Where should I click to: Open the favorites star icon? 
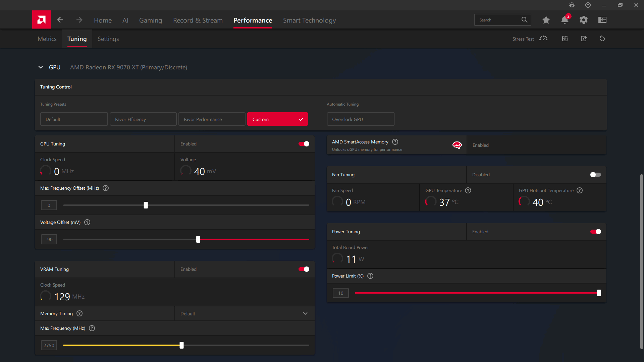(x=546, y=20)
